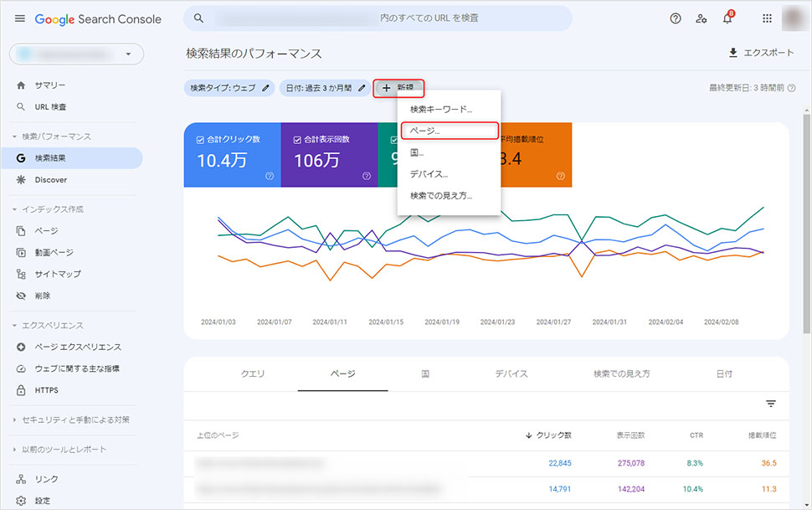Click table row with 14,791 clicks
Image resolution: width=812 pixels, height=510 pixels.
click(486, 489)
